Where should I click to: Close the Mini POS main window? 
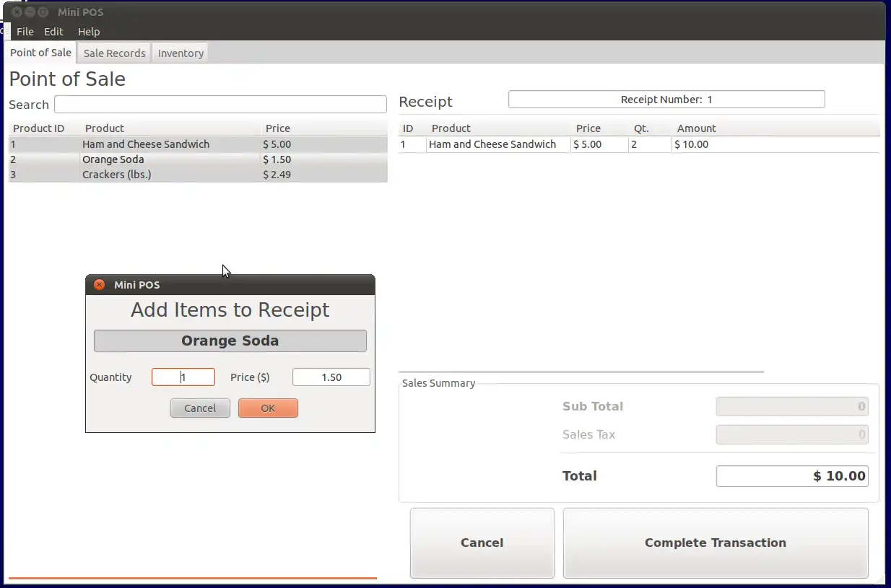17,12
